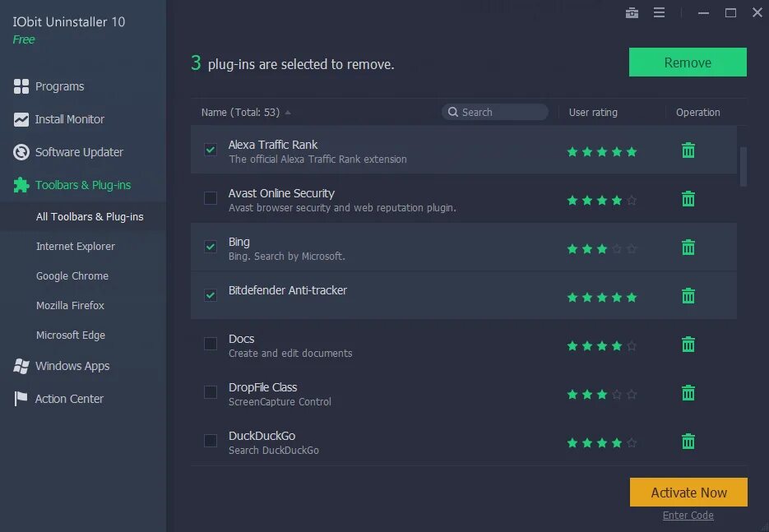Viewport: 769px width, 532px height.
Task: Click Alexa Traffic Rank star rating
Action: pos(602,152)
